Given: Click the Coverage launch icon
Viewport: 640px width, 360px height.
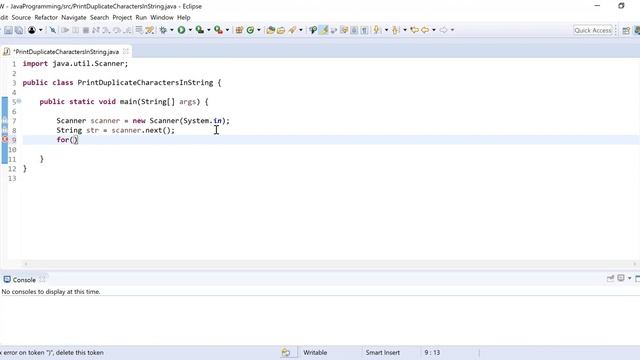Looking at the screenshot, I should click(x=200, y=30).
